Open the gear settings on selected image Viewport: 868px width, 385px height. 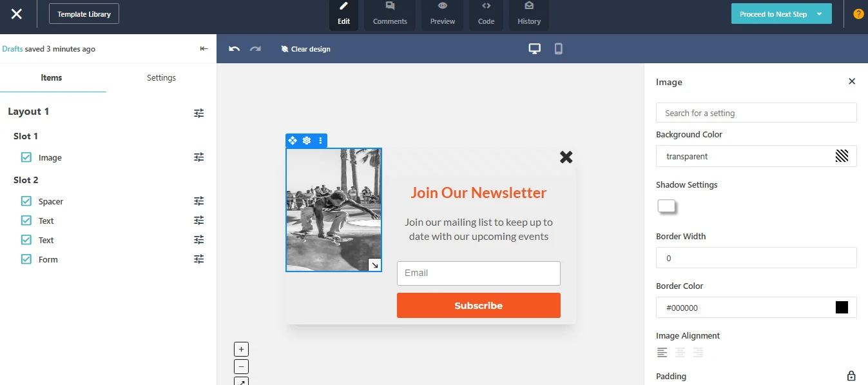pos(307,141)
